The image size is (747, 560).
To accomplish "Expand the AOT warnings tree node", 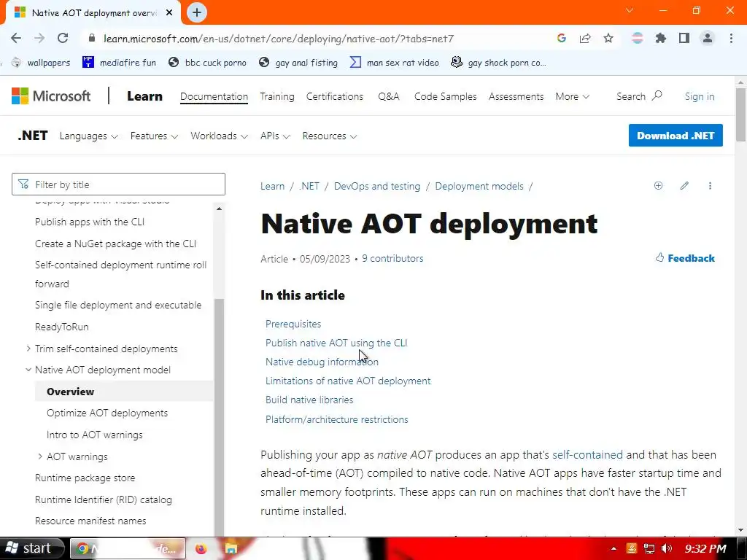I will (40, 456).
